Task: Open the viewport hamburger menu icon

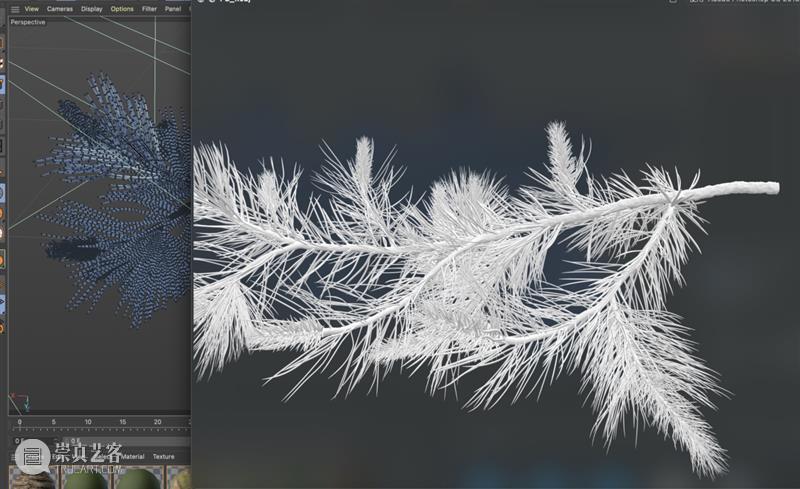Action: pyautogui.click(x=15, y=9)
